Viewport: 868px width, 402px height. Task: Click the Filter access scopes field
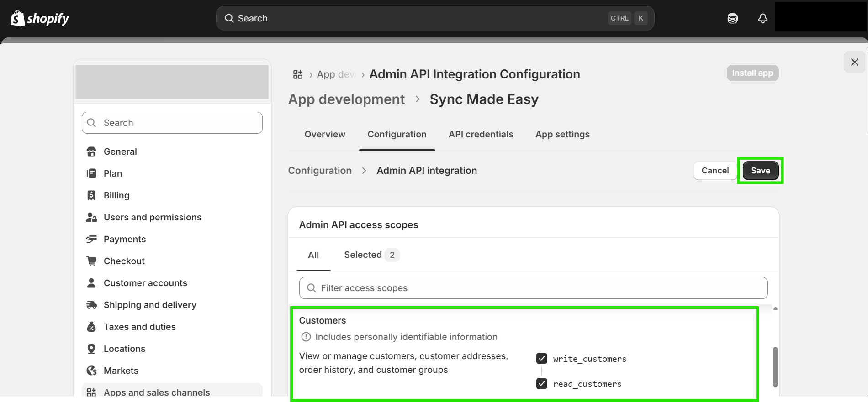[x=533, y=288]
